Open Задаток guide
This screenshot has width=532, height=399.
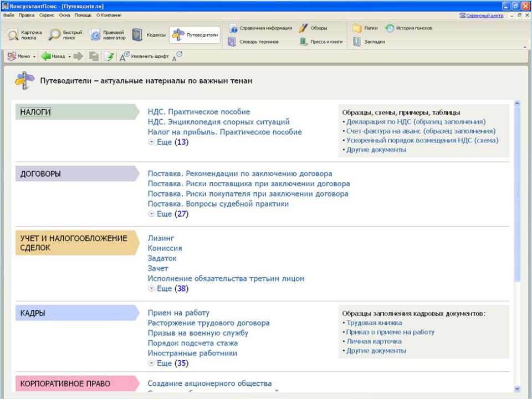point(162,259)
